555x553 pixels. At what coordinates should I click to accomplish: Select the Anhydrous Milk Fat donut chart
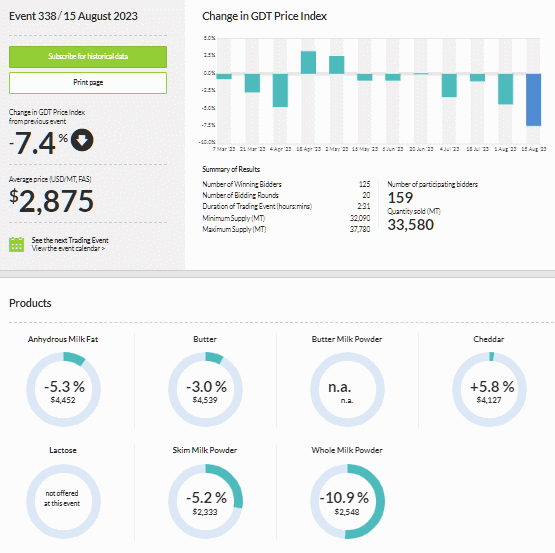click(x=63, y=389)
